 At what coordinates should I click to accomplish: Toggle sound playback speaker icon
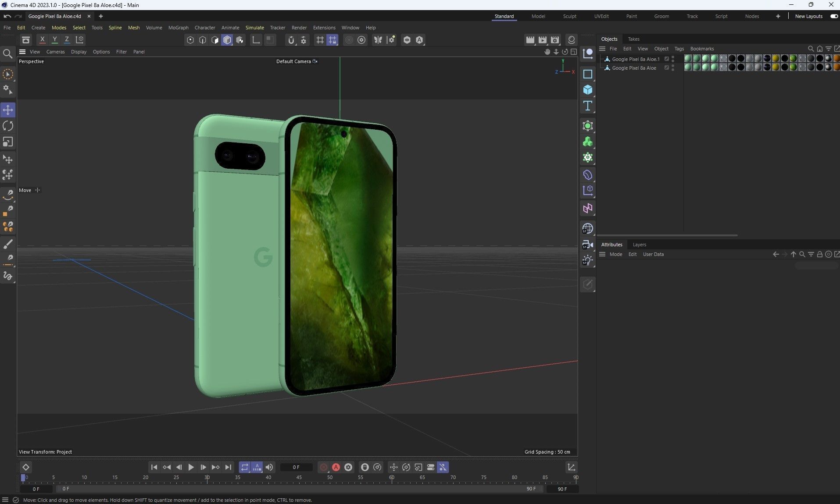[269, 467]
